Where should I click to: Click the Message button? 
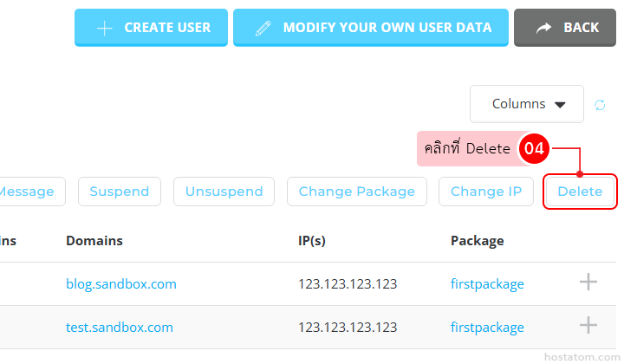tap(28, 192)
